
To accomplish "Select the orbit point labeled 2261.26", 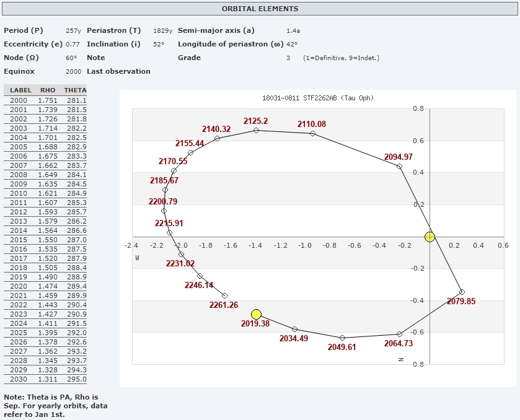I will (x=224, y=295).
